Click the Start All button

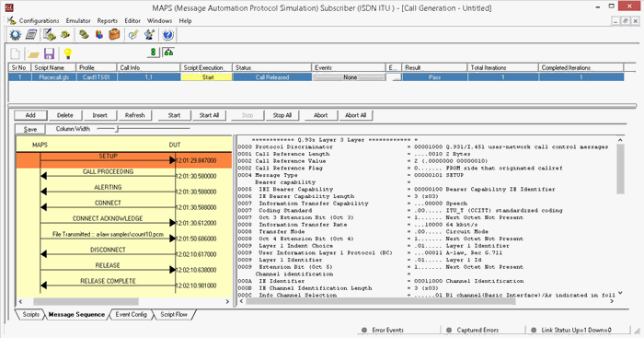[209, 115]
